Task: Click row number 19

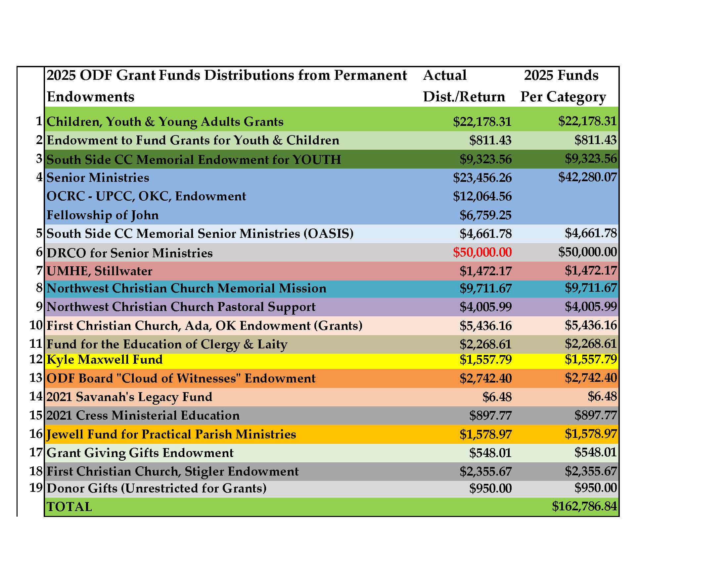Action: [36, 487]
